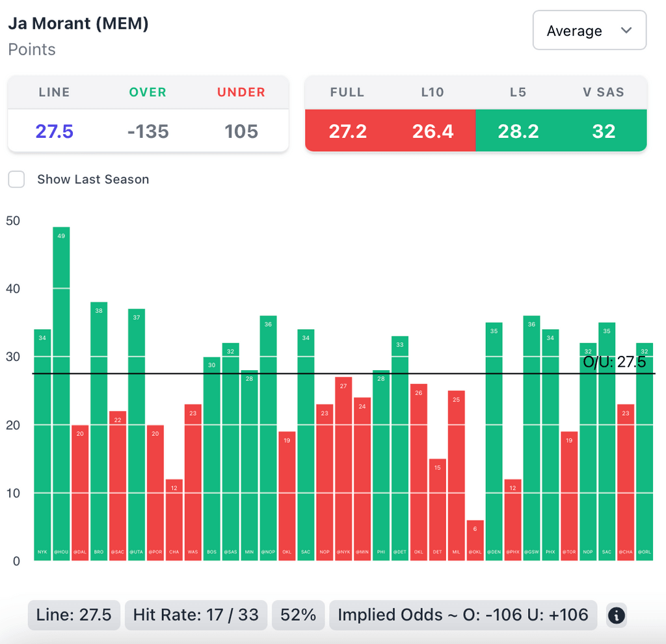Image resolution: width=666 pixels, height=644 pixels.
Task: Pick the PHX bar showing 34 points
Action: [x=550, y=445]
